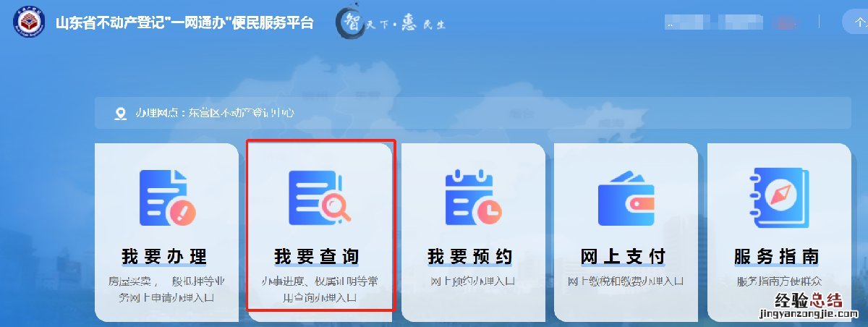
Task: Click the 我要查询 magnifier document icon
Action: click(320, 197)
